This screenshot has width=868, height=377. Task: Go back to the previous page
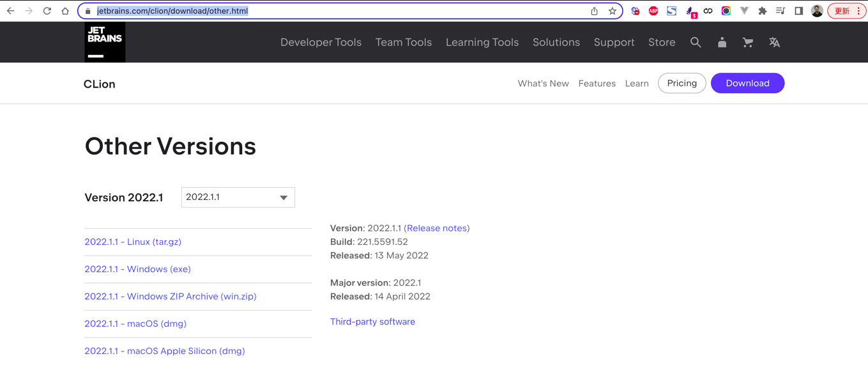(x=11, y=11)
